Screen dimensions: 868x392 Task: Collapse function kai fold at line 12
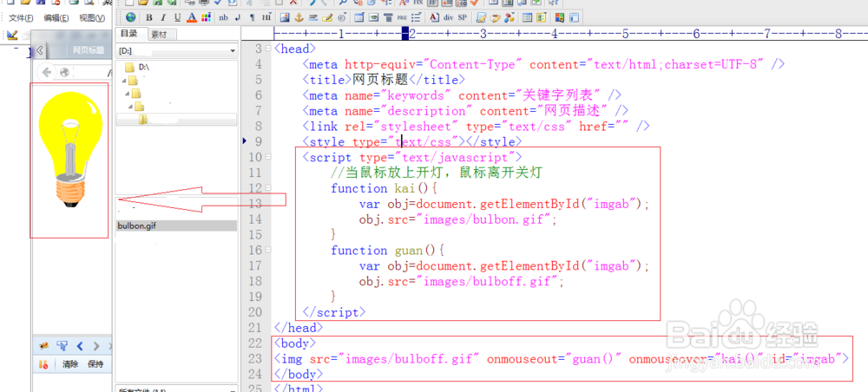pos(268,188)
